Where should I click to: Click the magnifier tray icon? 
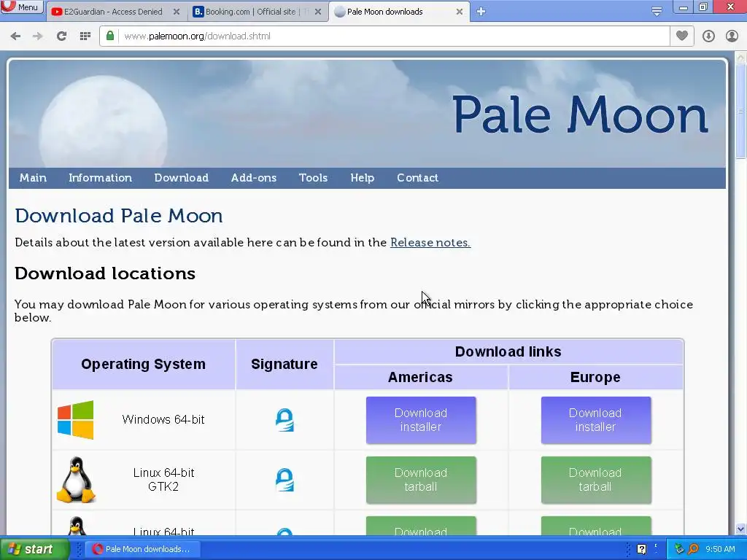[x=694, y=549]
